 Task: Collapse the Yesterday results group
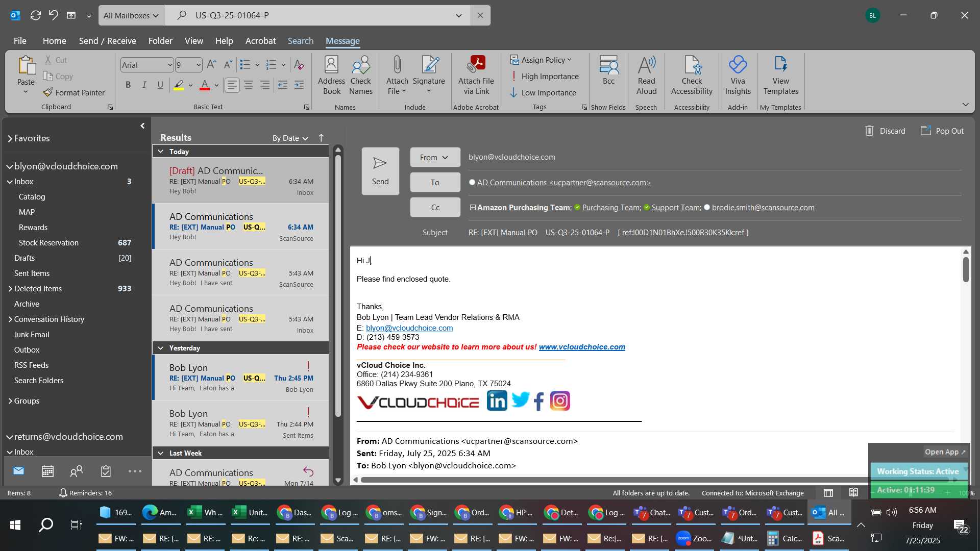point(160,348)
